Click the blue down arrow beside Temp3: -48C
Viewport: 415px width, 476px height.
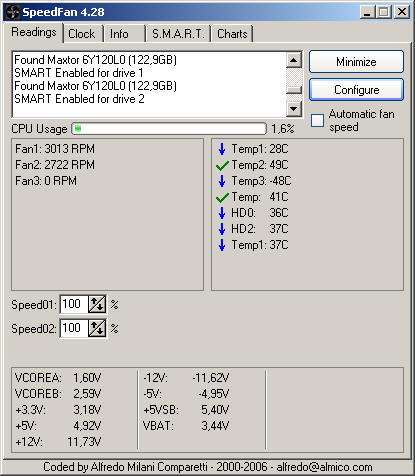pos(222,181)
